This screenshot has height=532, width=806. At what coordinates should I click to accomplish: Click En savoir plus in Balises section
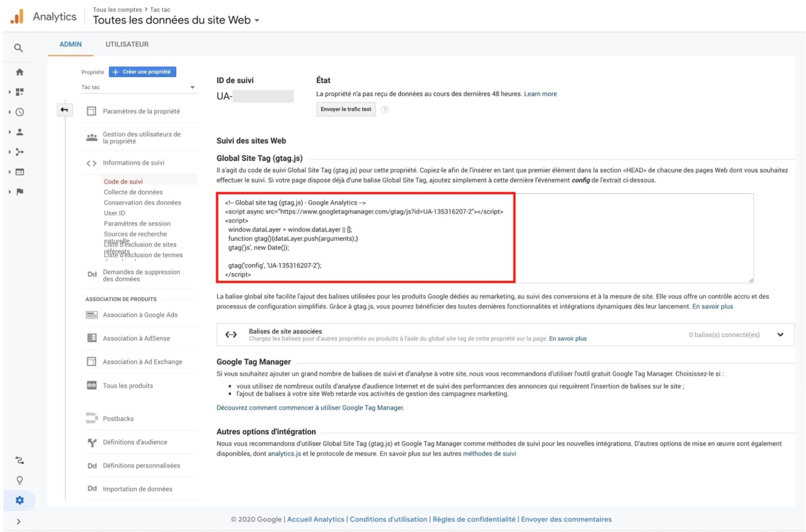click(568, 339)
